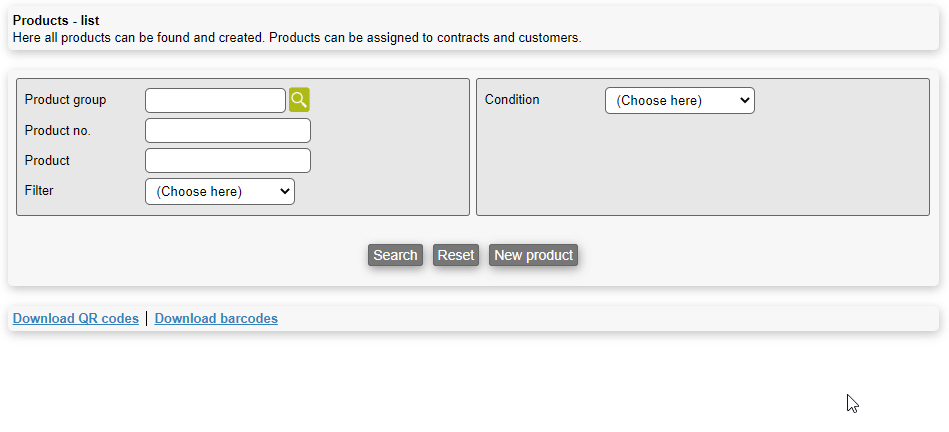The image size is (949, 432).
Task: Click empty area of the Condition panel
Action: pyautogui.click(x=702, y=165)
